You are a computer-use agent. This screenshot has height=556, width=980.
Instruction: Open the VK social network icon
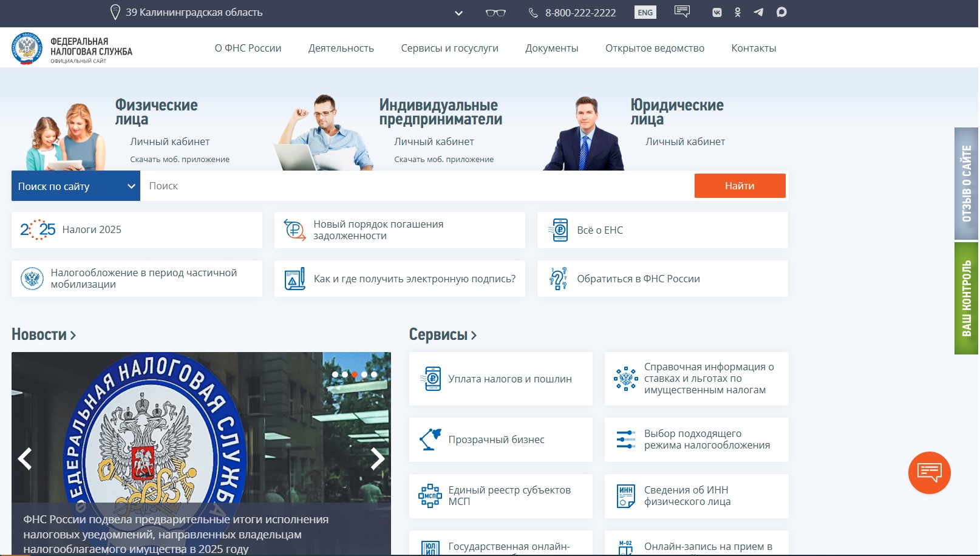tap(717, 12)
